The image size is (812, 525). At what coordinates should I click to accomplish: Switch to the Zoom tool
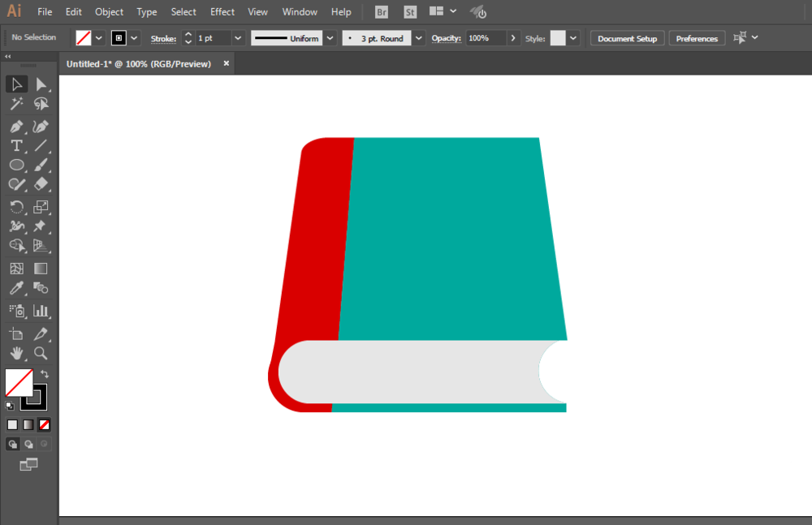[x=41, y=353]
